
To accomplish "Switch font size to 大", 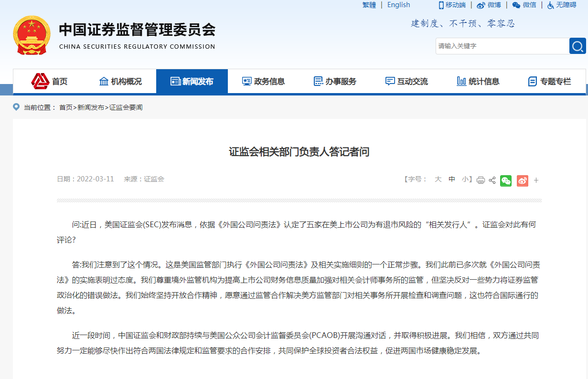I will coord(438,180).
